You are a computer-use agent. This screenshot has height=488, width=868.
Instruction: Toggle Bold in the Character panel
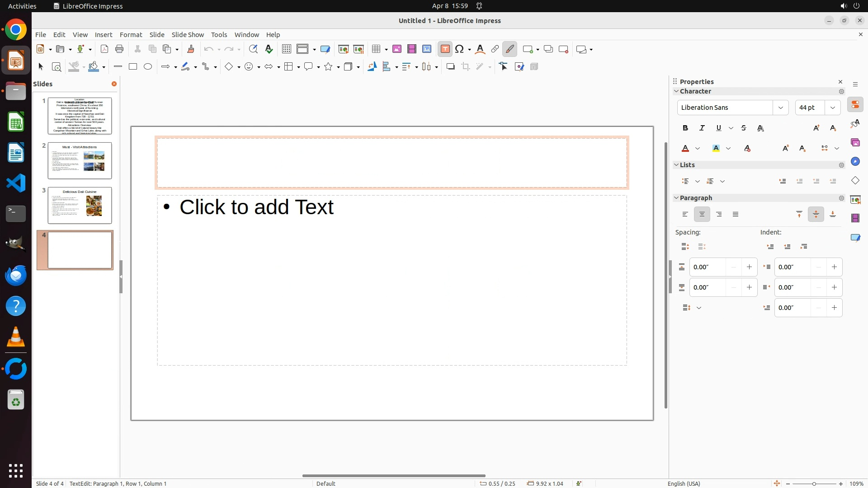pyautogui.click(x=685, y=128)
